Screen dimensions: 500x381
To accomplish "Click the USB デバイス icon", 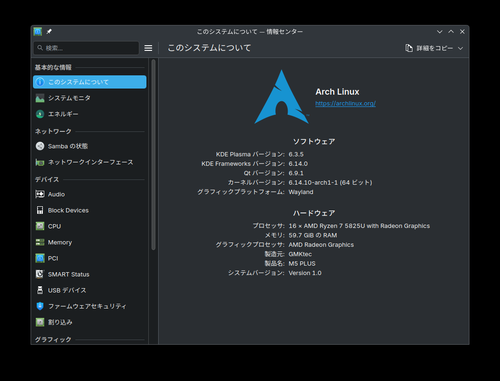I will click(40, 290).
